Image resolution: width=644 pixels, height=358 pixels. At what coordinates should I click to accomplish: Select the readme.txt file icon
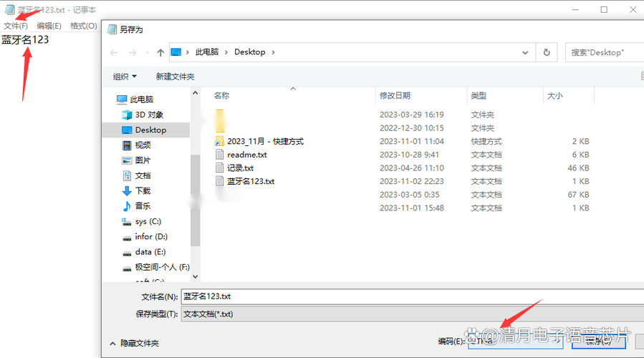tap(220, 155)
